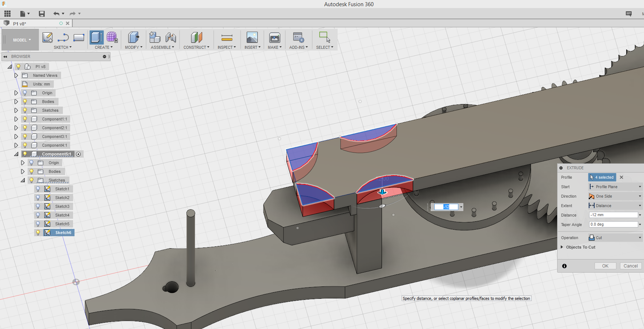Toggle visibility bulb for Component1:1
This screenshot has width=644, height=329.
click(x=25, y=119)
